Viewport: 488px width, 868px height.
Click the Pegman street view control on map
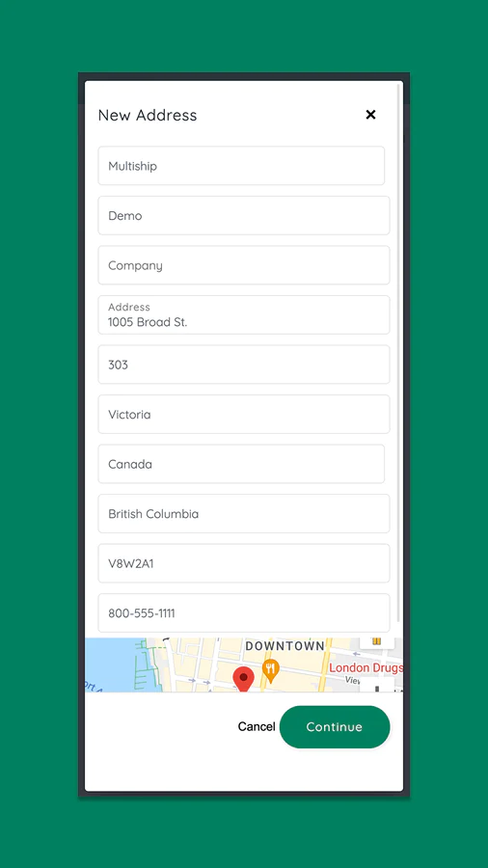click(377, 641)
